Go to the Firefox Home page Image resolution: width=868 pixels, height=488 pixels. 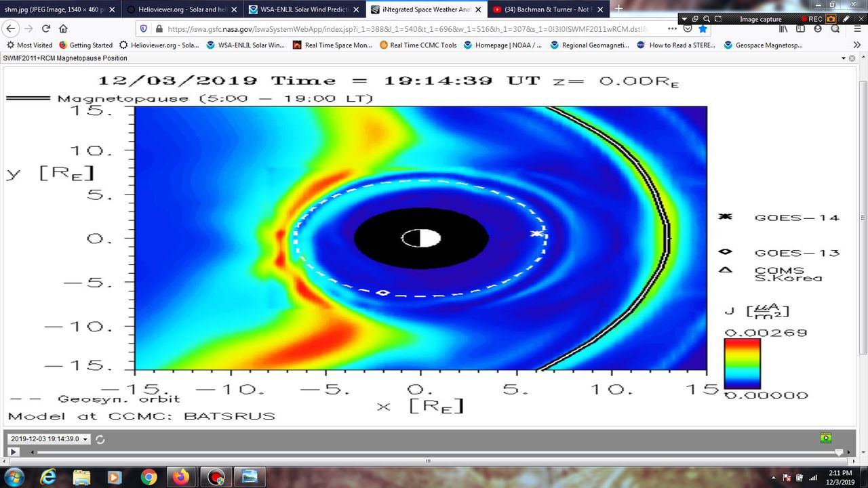63,28
